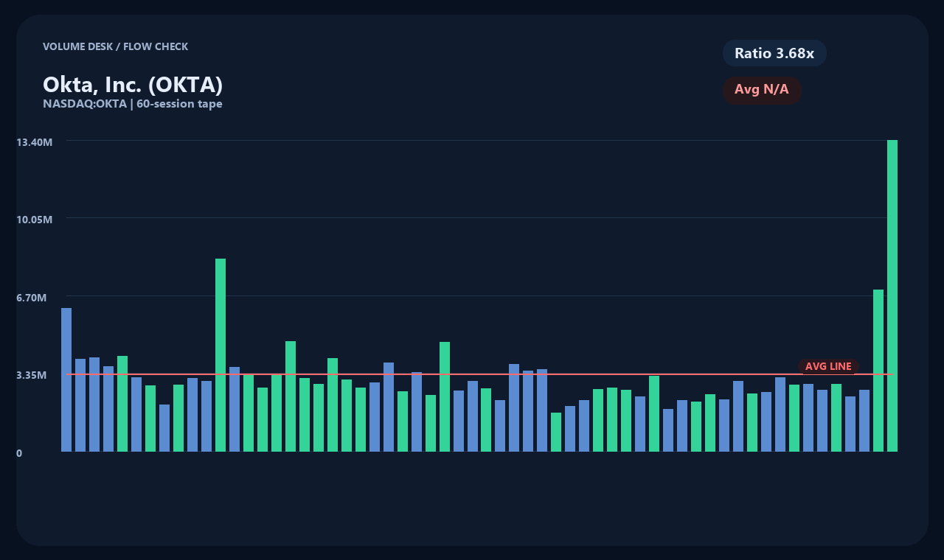Click the first blue volume bar
Screen dimensions: 944x560
(66, 379)
